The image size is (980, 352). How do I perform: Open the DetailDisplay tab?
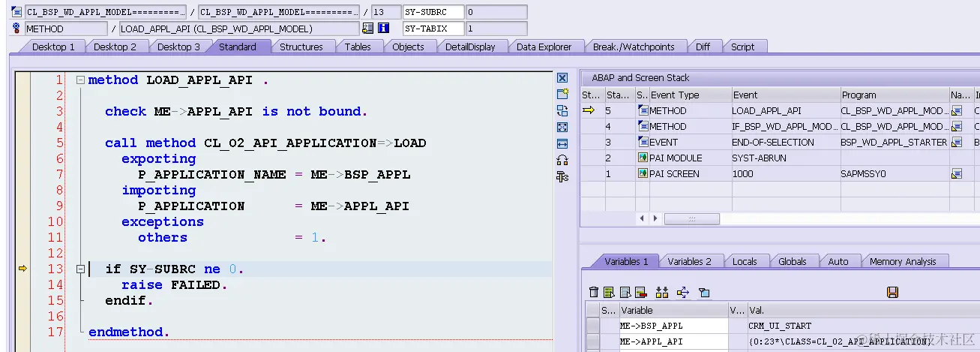click(x=470, y=47)
